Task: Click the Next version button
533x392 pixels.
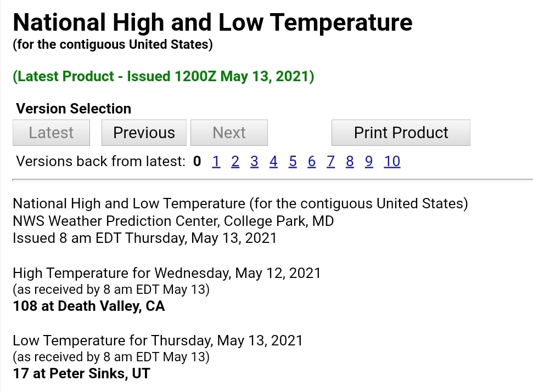Action: (x=229, y=133)
